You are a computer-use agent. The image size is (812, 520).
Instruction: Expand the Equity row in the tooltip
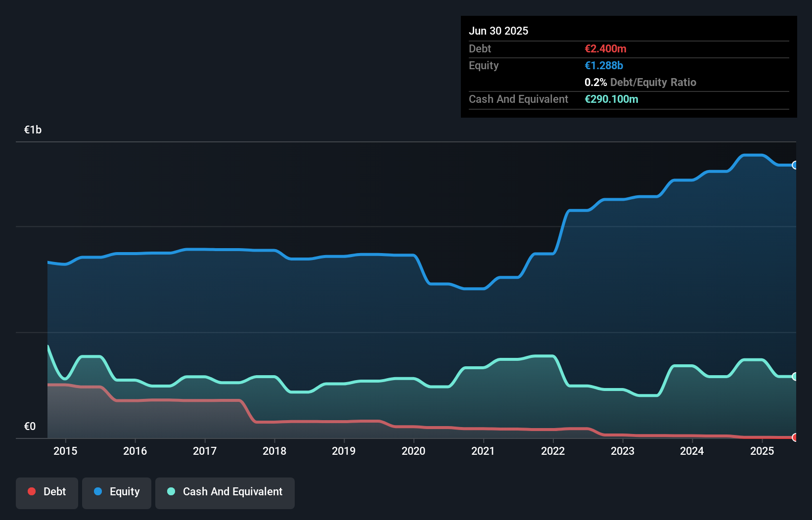483,65
